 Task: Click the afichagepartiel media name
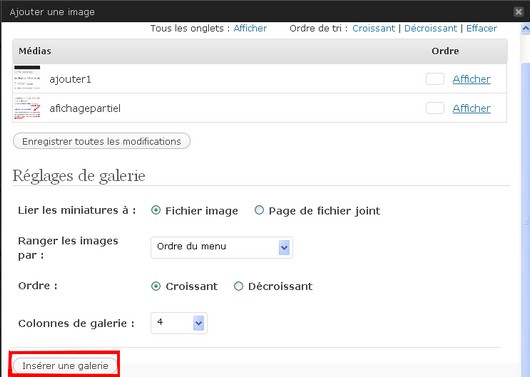point(85,108)
